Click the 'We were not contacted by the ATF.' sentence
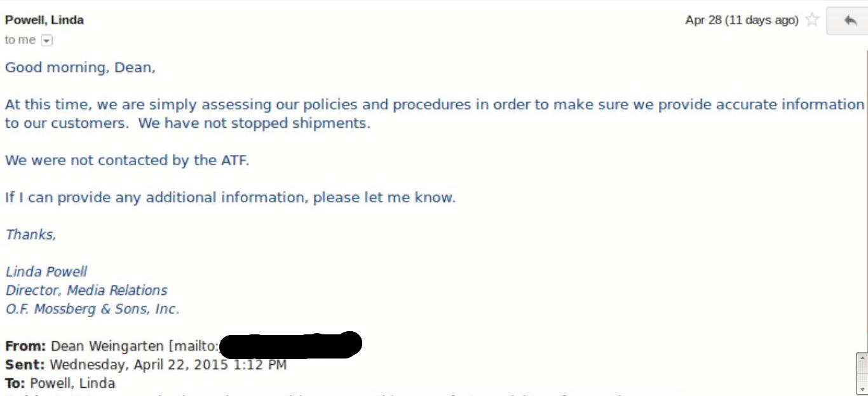 tap(127, 160)
